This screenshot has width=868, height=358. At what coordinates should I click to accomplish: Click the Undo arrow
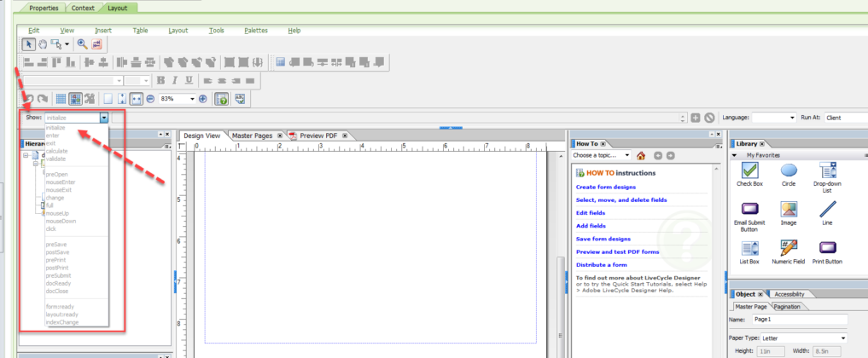[29, 99]
